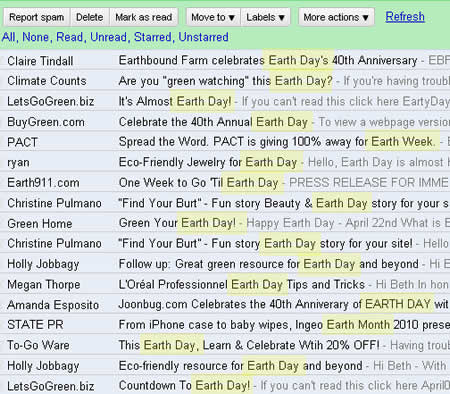This screenshot has height=394, width=450.
Task: Select Unstarred messages link
Action: pos(203,37)
